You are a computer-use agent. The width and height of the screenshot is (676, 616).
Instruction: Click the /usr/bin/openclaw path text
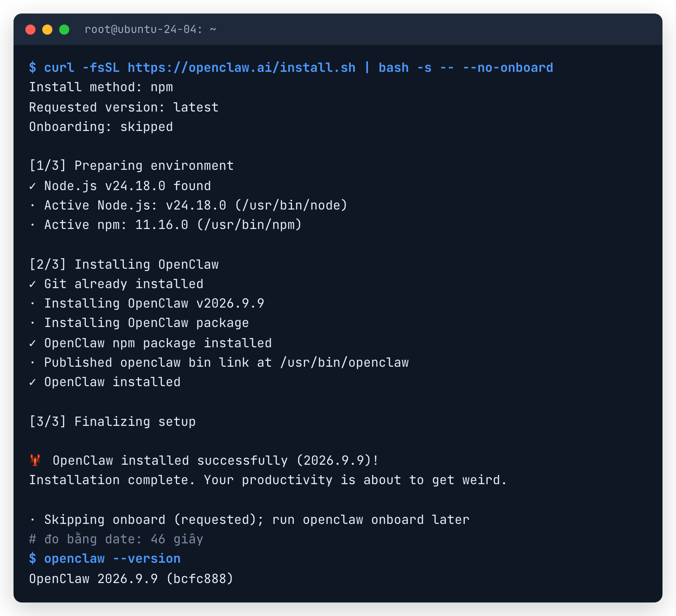pyautogui.click(x=345, y=363)
